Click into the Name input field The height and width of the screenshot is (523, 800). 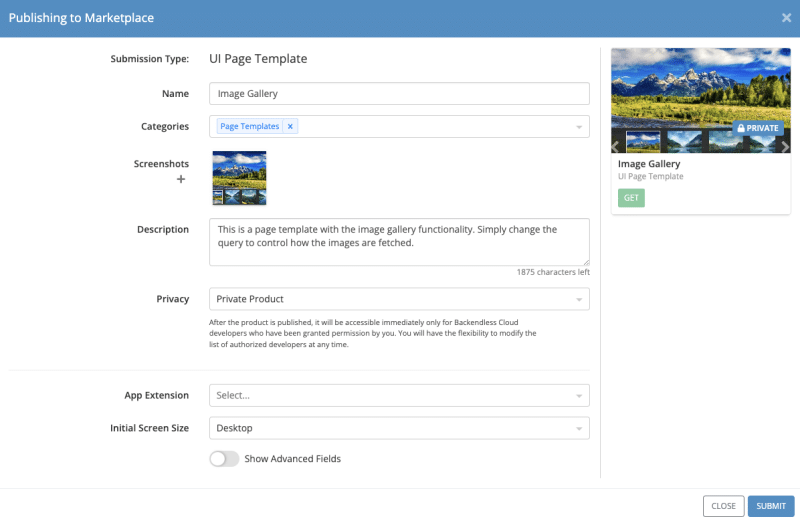(399, 94)
